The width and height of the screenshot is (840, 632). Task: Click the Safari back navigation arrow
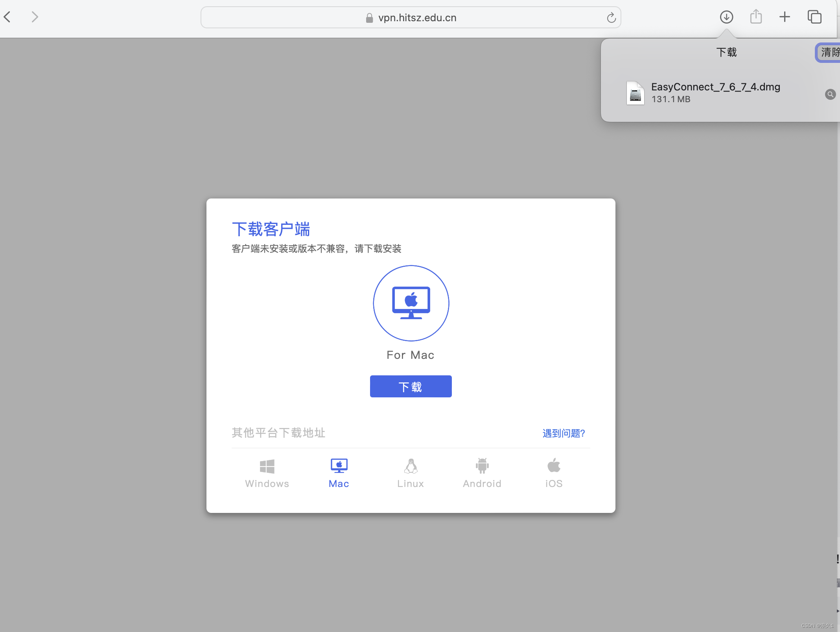click(7, 17)
